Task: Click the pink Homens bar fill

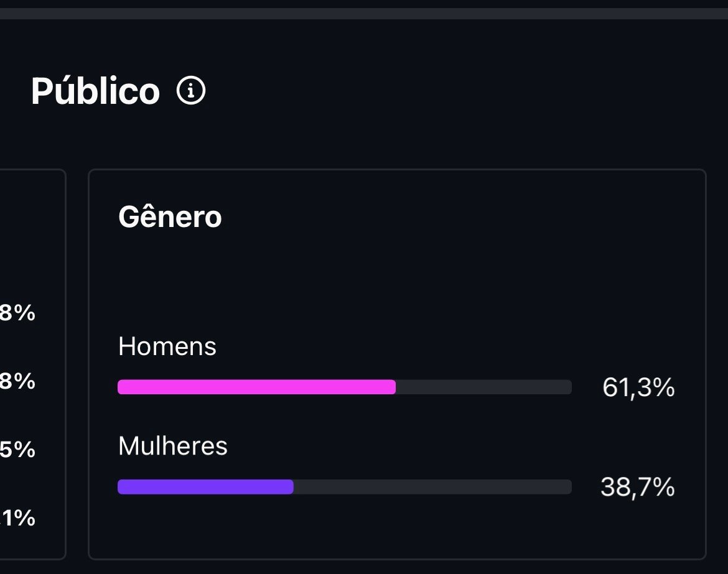Action: click(x=256, y=387)
